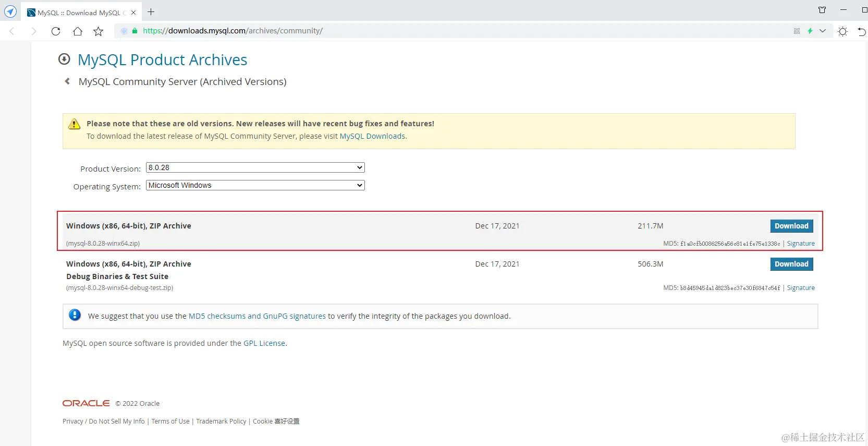Click the download circle icon beside the heading
This screenshot has height=446, width=868.
pos(64,59)
